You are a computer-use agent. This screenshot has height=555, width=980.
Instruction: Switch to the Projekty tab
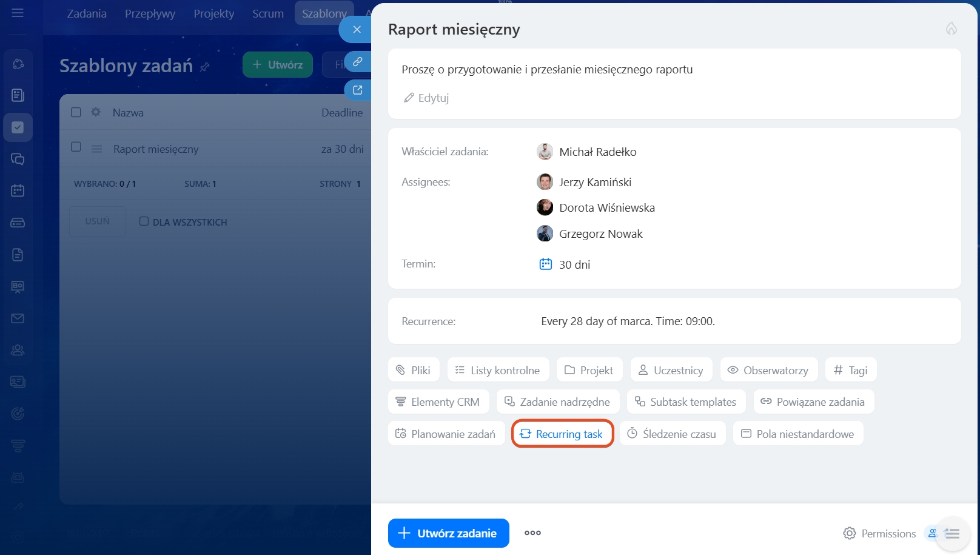(x=213, y=13)
